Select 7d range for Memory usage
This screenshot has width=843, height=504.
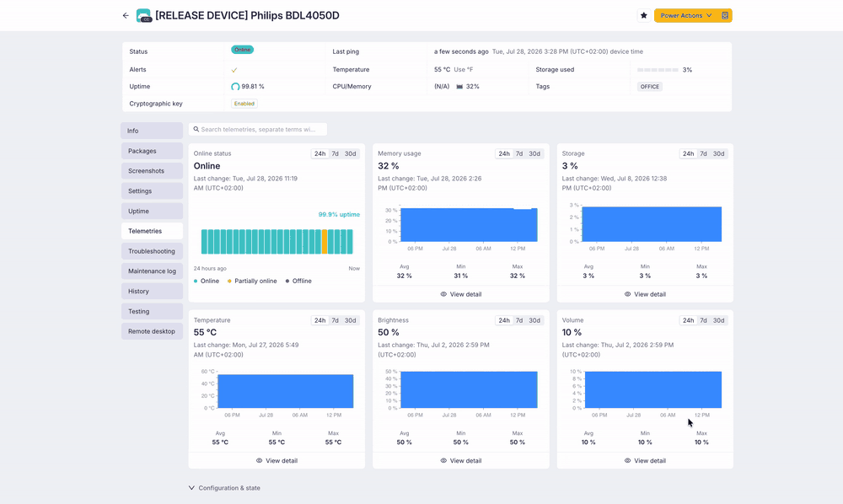(x=519, y=153)
